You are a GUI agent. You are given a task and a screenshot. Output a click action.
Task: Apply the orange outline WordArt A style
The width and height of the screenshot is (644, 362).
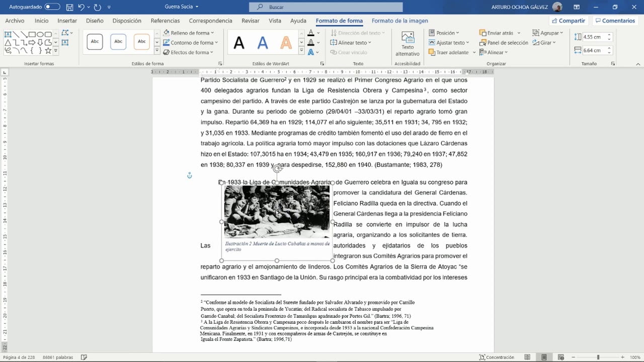click(286, 43)
